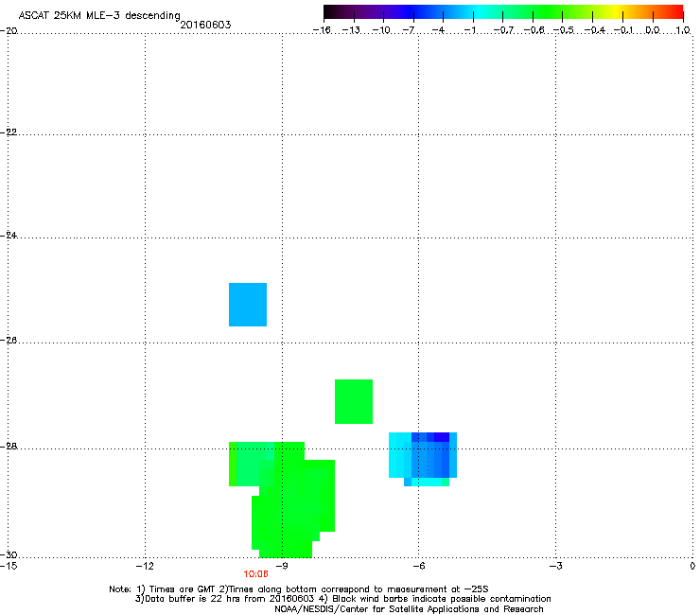Image resolution: width=700 pixels, height=615 pixels.
Task: Click the NOAA/NESDIS credit line
Action: click(409, 609)
